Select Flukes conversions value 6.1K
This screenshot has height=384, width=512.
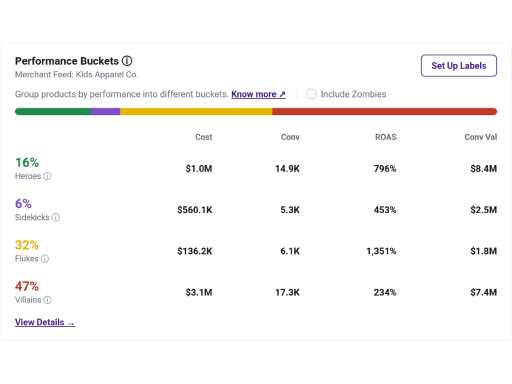click(x=290, y=251)
